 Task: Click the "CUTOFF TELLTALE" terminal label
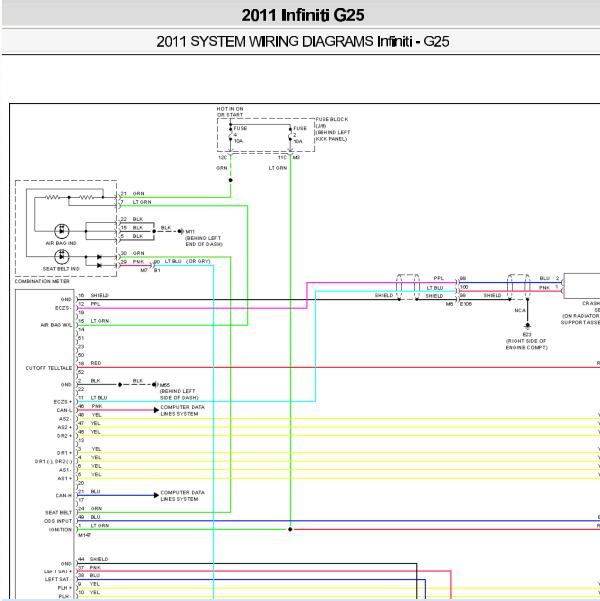(x=49, y=368)
